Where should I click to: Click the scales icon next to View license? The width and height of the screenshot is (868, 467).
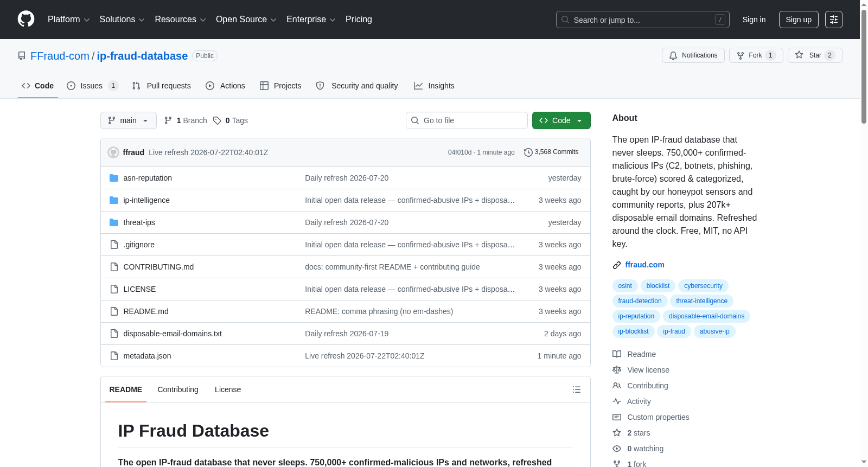(617, 370)
